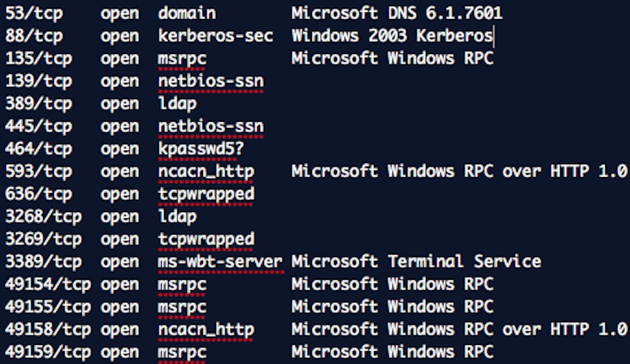Click ncacn_http on the 49158/tcp line
Viewport: 630px width, 364px height.
tap(205, 329)
